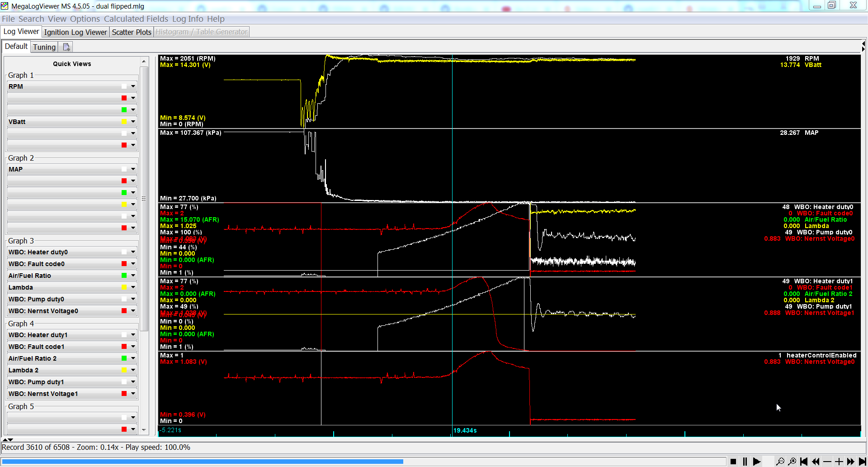Open the RPM field dropdown
This screenshot has height=467, width=868.
133,86
